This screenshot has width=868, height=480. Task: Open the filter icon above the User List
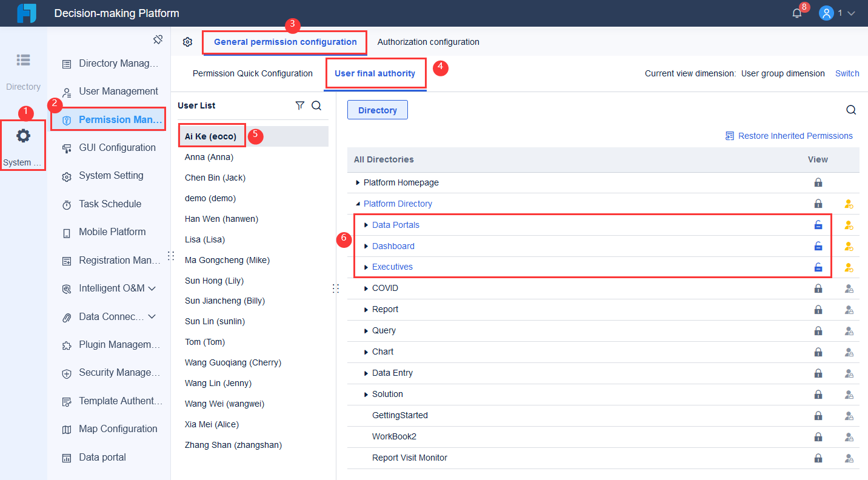(x=299, y=105)
